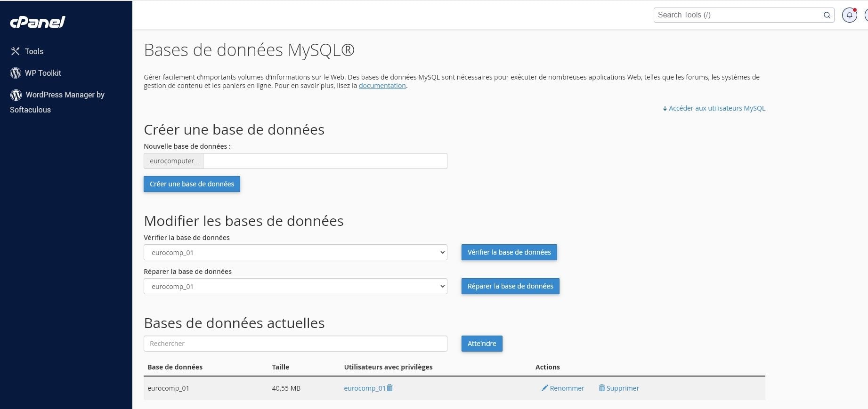
Task: Click the eurocomputer_ prefix label
Action: click(173, 161)
